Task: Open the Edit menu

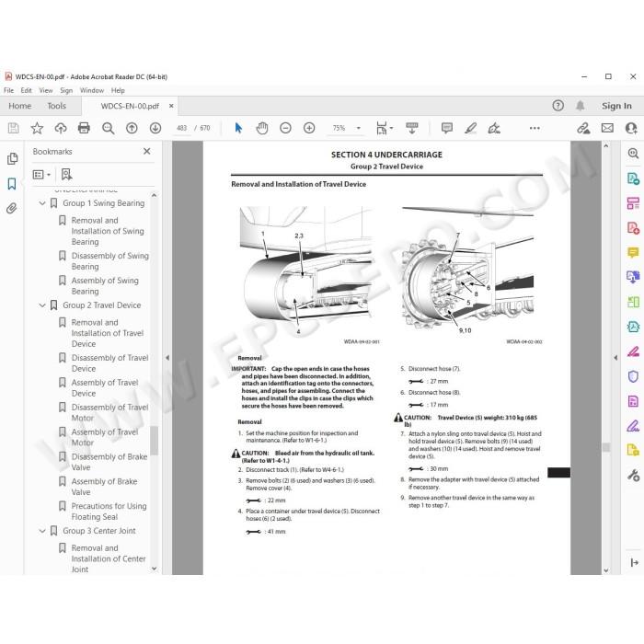Action: coord(26,90)
